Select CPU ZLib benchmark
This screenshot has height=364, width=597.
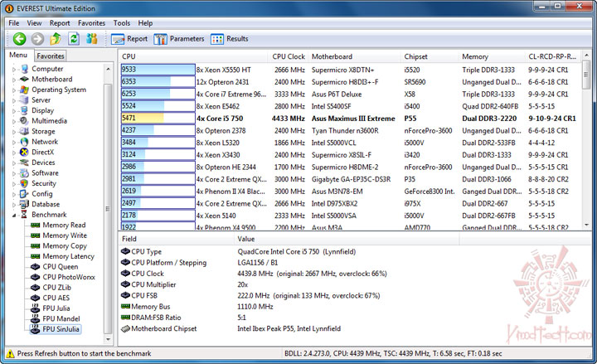tap(56, 288)
